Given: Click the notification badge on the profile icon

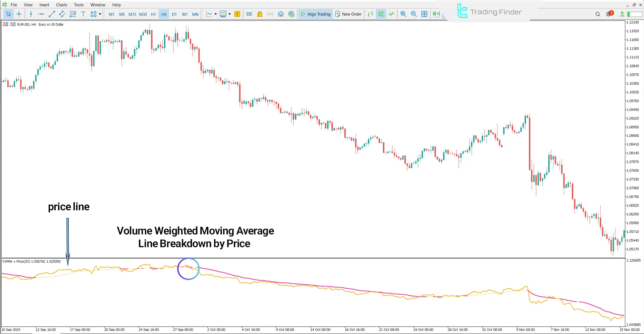Looking at the screenshot, I should pos(611,12).
